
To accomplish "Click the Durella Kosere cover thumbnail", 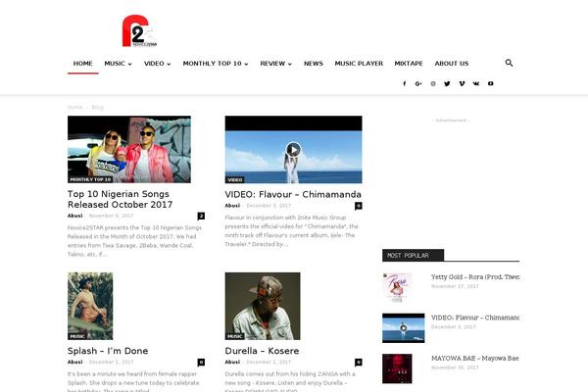I will pos(263,306).
